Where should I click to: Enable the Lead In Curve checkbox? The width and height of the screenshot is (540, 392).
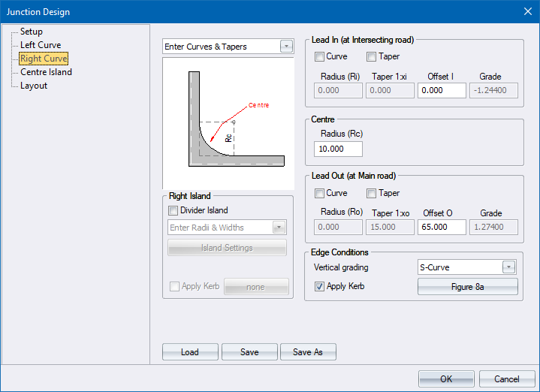click(x=320, y=56)
